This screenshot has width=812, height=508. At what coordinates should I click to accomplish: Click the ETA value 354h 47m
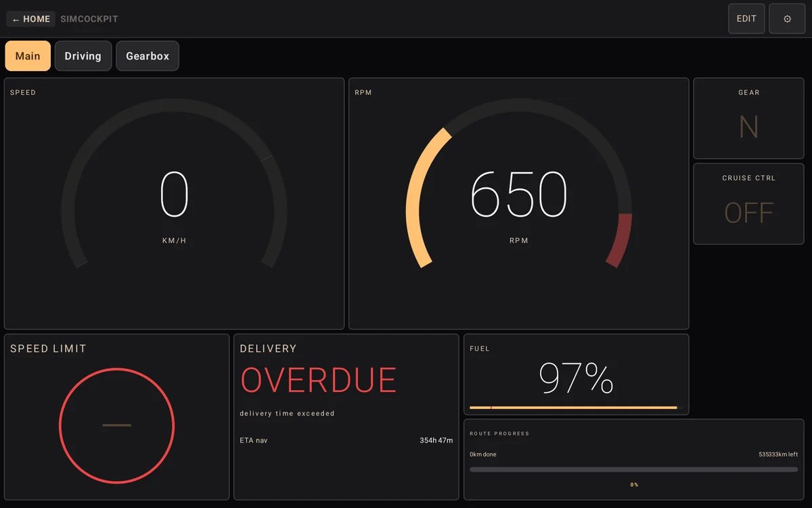pos(436,440)
